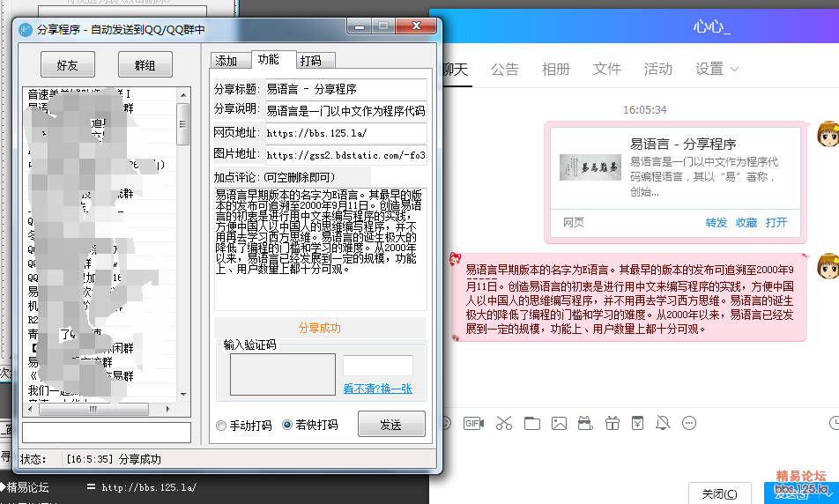Open the 公告 tab in chat window
This screenshot has width=839, height=504.
click(x=505, y=69)
